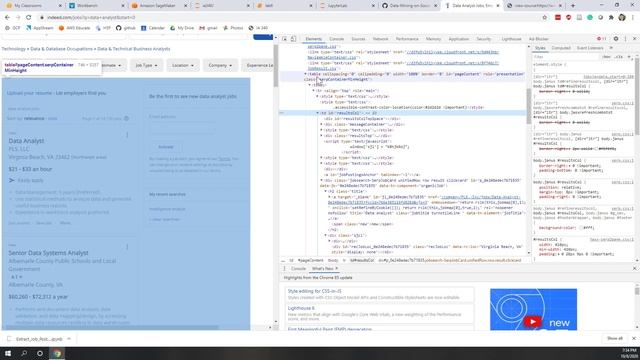Switch to the DevTools Network tab
This screenshot has width=640, height=360.
(x=380, y=39)
